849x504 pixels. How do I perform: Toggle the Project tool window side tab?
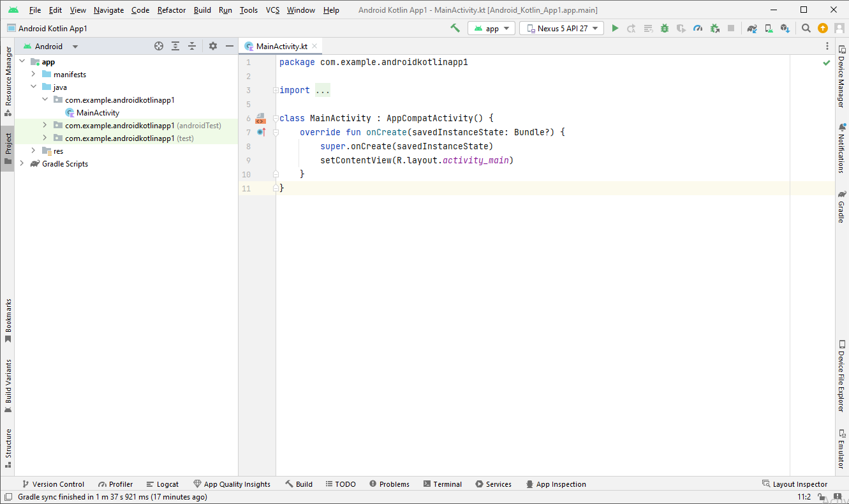[8, 148]
